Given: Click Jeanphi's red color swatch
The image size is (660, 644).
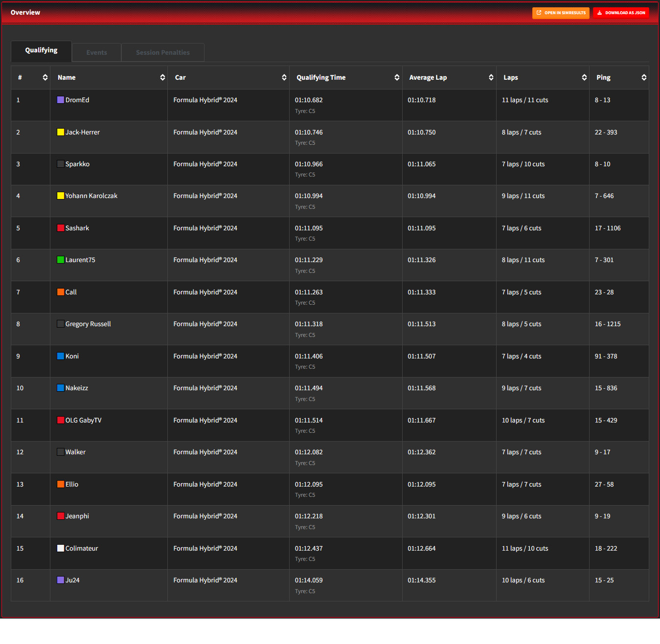Looking at the screenshot, I should point(61,516).
